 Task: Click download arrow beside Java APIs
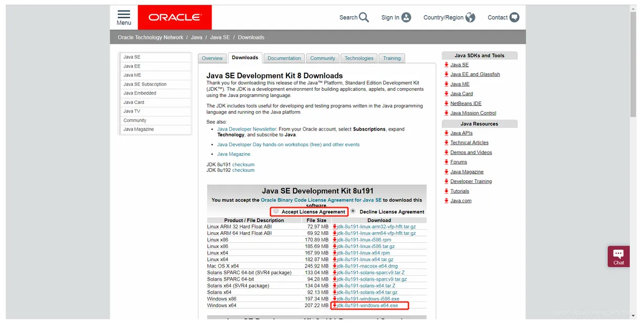(446, 133)
